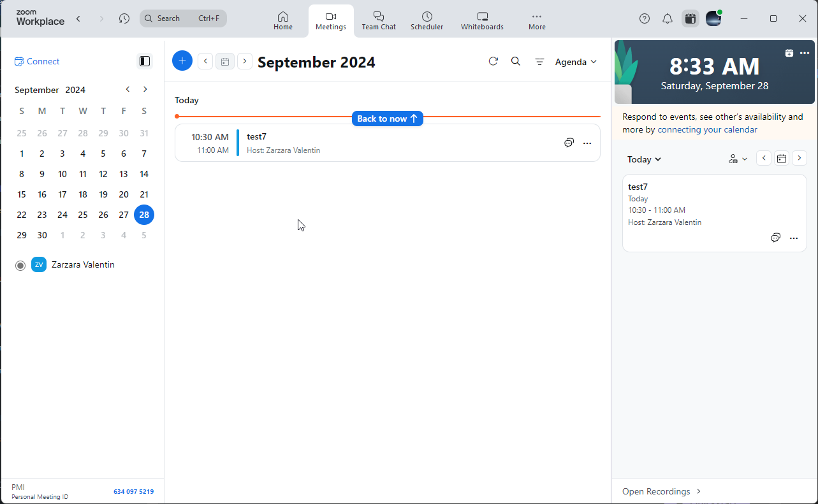Open the history clock icon

tap(124, 18)
